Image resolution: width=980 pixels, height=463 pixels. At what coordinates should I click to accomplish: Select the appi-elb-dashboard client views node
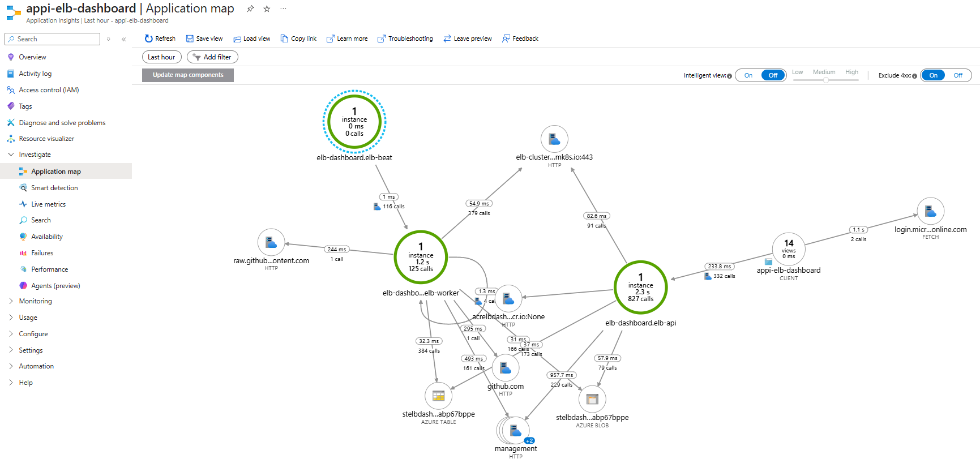789,249
